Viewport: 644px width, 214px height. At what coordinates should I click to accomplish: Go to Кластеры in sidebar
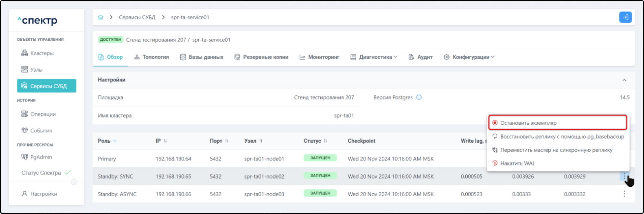click(x=42, y=53)
